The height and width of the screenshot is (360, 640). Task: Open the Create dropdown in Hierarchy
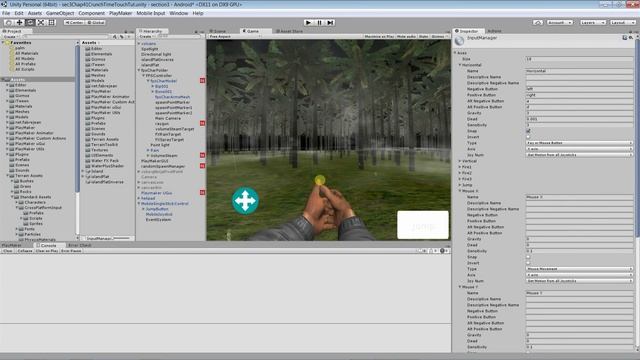(x=146, y=36)
